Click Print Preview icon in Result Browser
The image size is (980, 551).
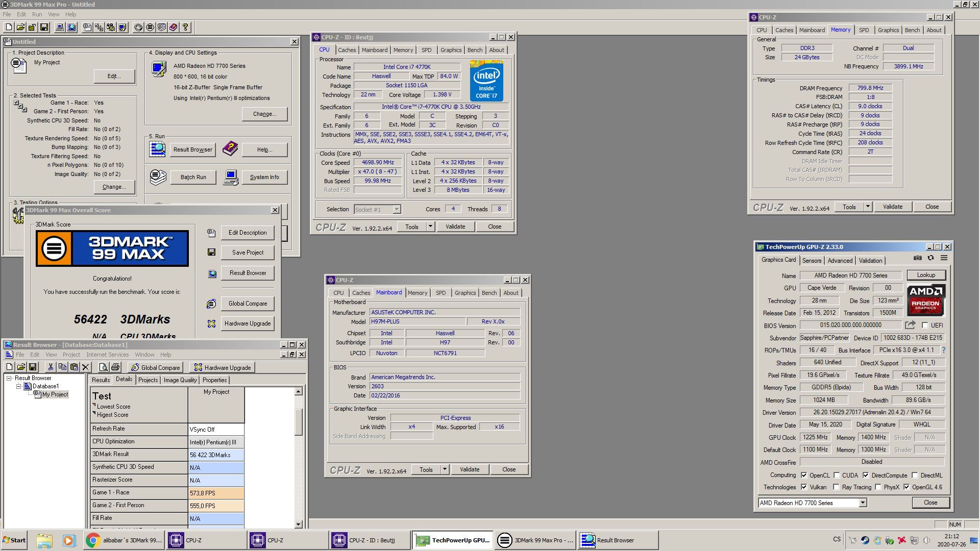104,367
